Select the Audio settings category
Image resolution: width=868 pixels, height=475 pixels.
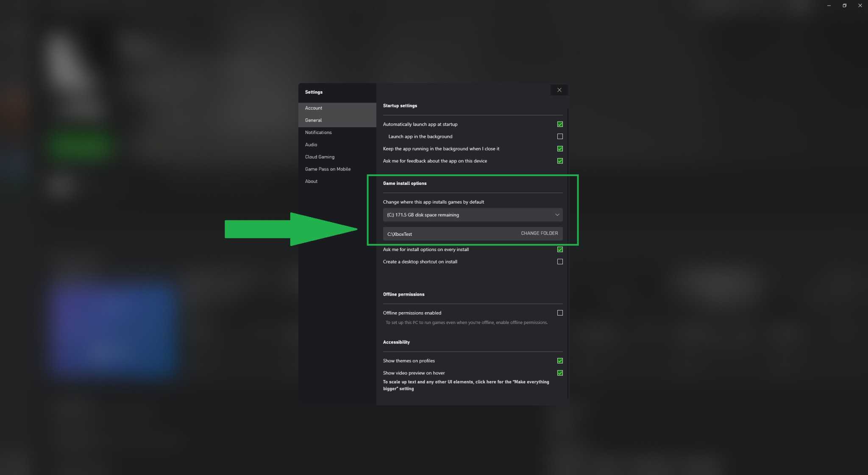click(x=311, y=144)
